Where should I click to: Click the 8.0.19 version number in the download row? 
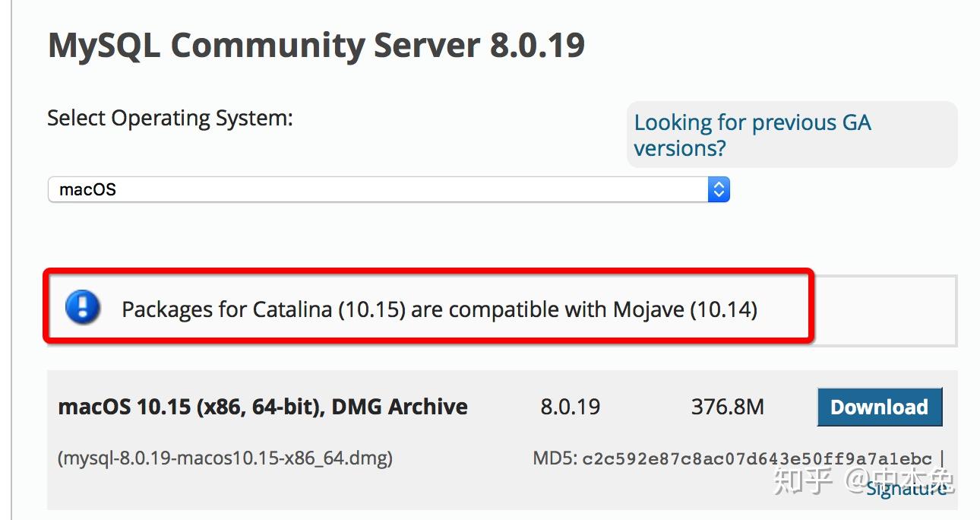(570, 407)
